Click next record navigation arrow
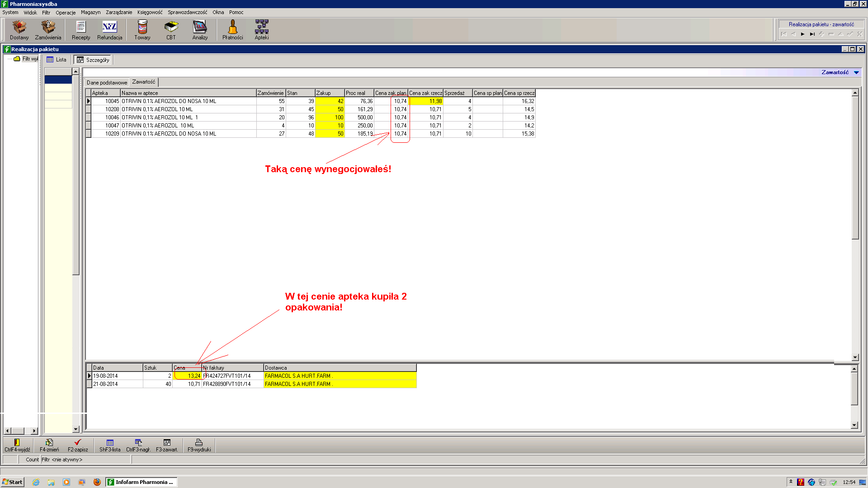The image size is (868, 488). 802,34
